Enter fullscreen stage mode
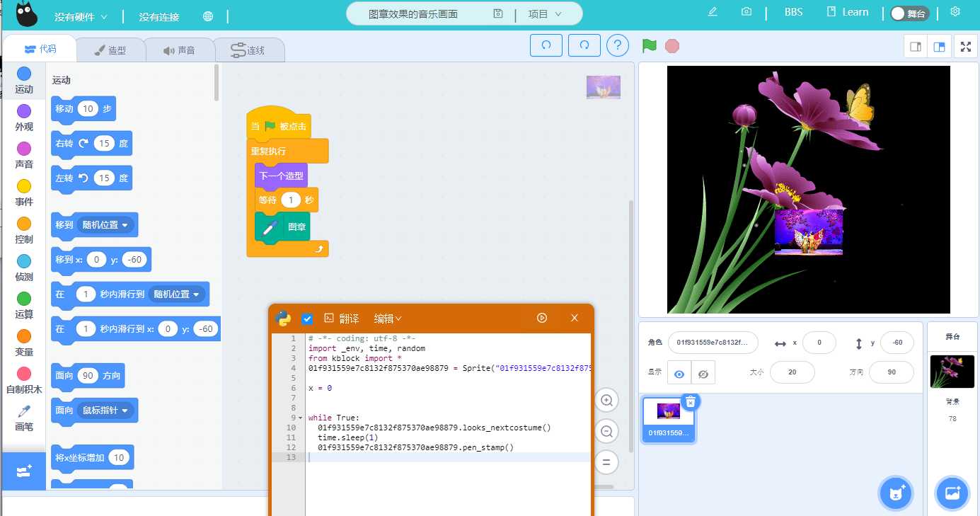This screenshot has height=516, width=980. pos(965,47)
